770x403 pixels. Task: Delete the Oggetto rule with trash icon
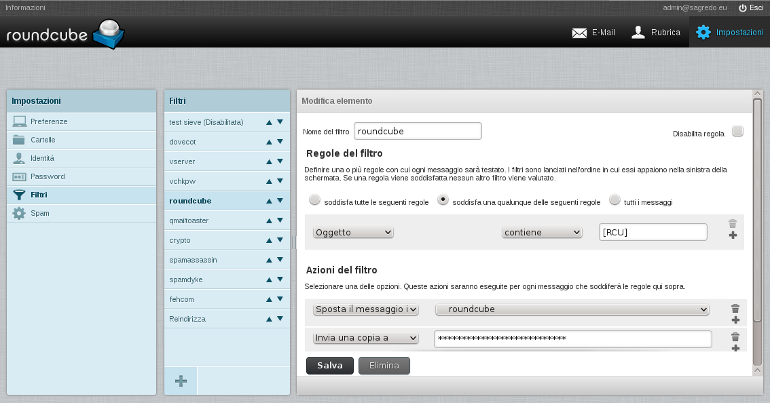pos(733,224)
